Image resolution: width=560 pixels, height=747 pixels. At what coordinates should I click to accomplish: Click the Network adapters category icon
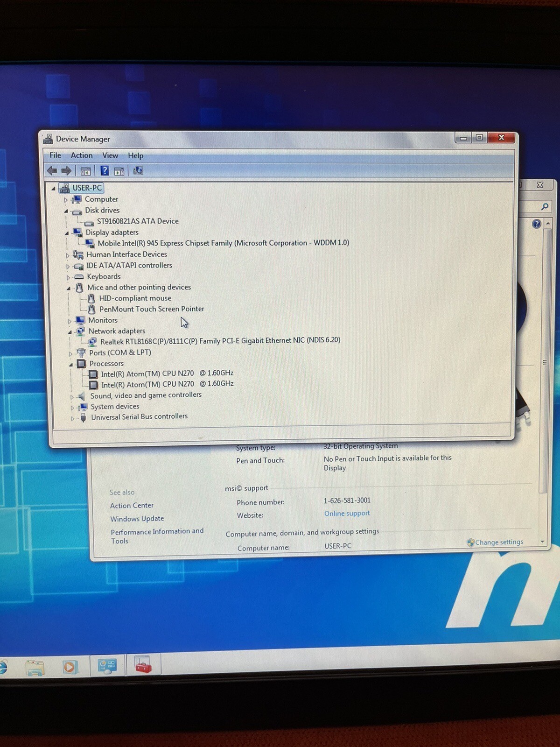tap(80, 331)
